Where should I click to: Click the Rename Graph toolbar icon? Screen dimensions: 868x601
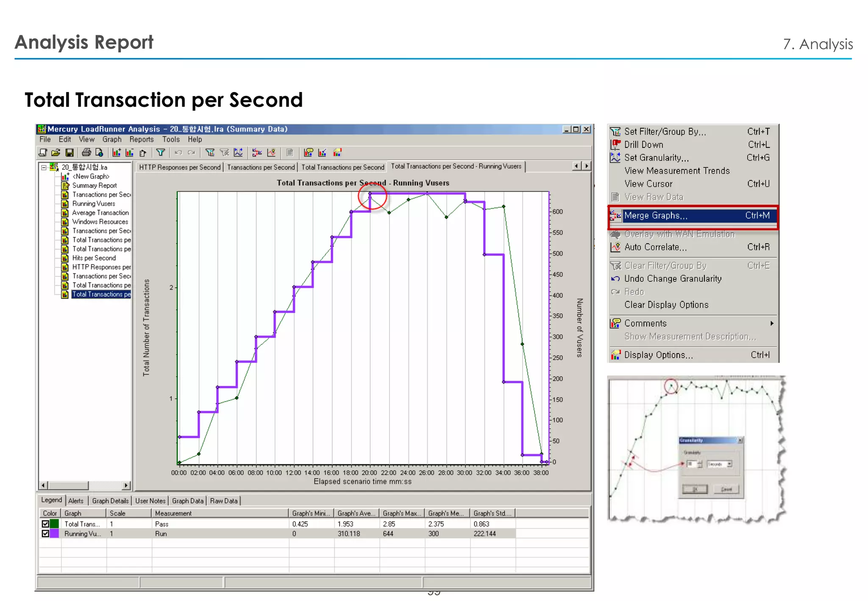(143, 153)
